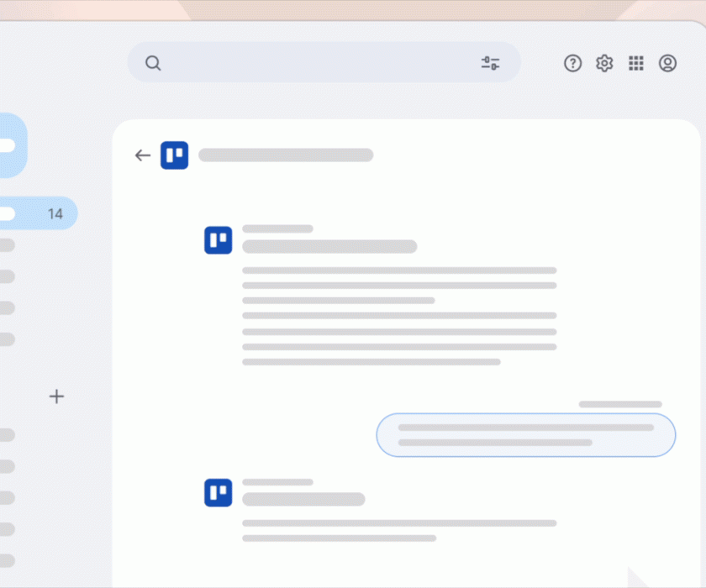Image resolution: width=706 pixels, height=588 pixels.
Task: Open search filter options slider icon
Action: pos(490,63)
